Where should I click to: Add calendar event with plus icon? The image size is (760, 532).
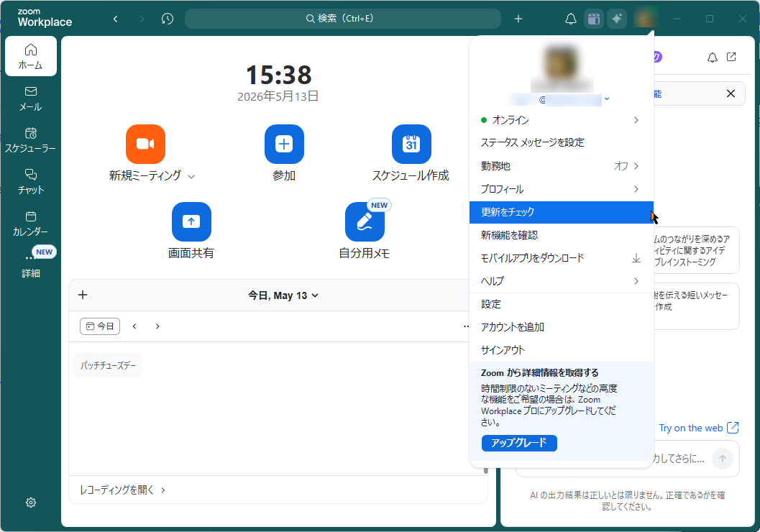point(83,295)
